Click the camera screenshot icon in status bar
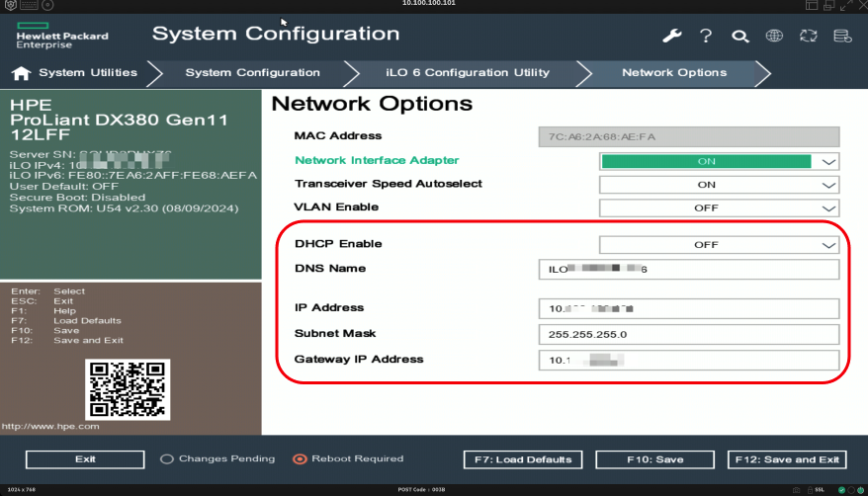Viewport: 868px width, 496px height. [x=796, y=490]
